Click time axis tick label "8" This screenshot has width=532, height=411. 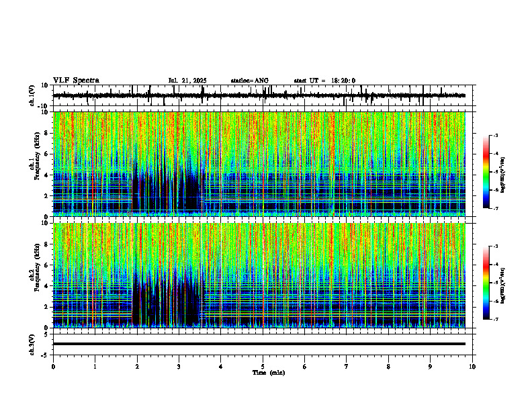388,367
